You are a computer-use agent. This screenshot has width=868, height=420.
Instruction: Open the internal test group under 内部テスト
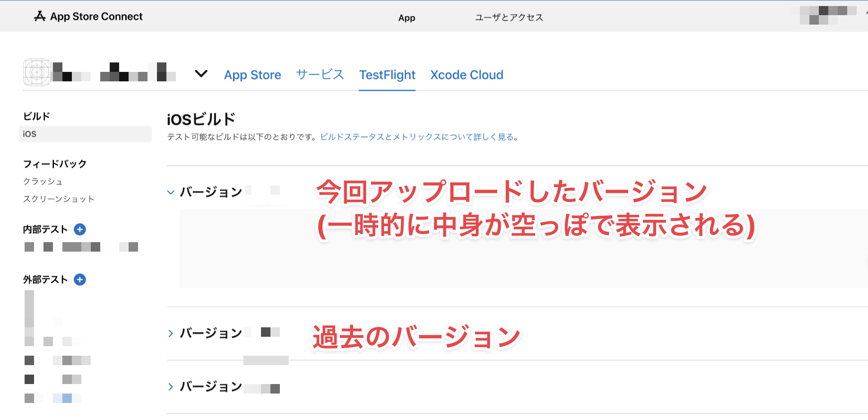pyautogui.click(x=81, y=247)
